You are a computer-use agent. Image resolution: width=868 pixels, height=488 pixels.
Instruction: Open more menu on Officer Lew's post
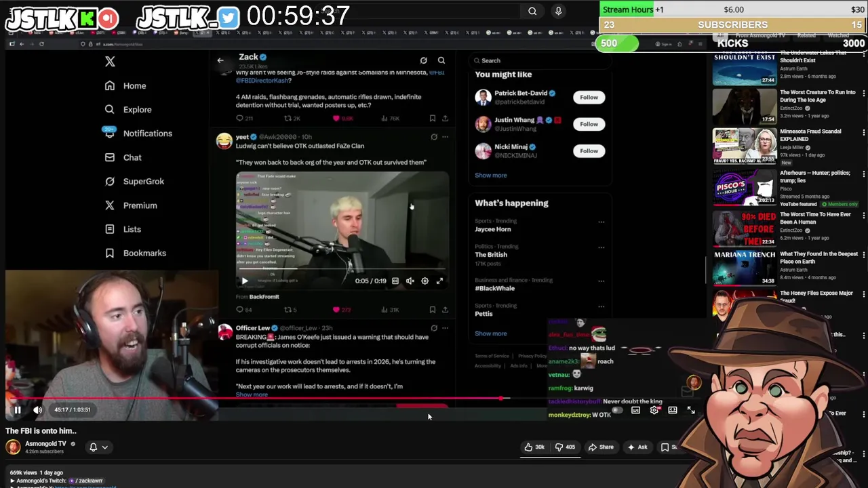pos(445,328)
